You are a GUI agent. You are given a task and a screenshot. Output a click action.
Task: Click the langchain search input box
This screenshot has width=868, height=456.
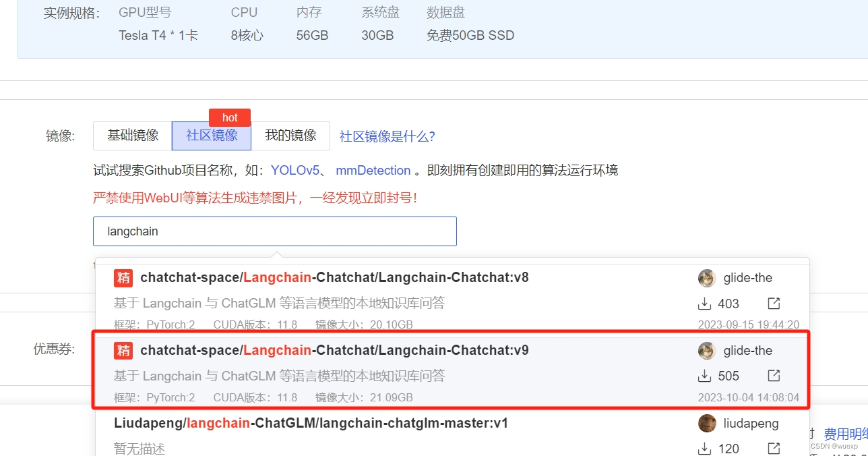pyautogui.click(x=274, y=231)
